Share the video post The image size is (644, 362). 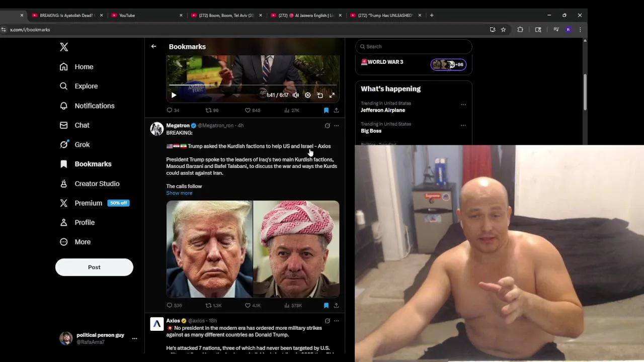click(336, 110)
